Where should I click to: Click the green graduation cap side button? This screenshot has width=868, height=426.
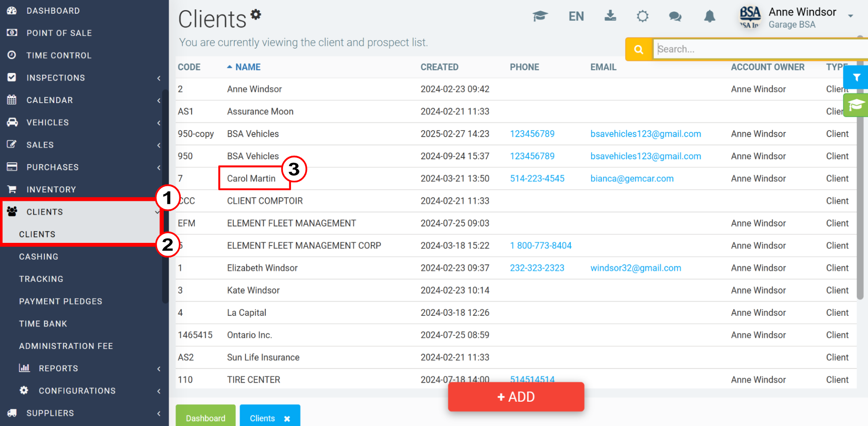coord(856,105)
